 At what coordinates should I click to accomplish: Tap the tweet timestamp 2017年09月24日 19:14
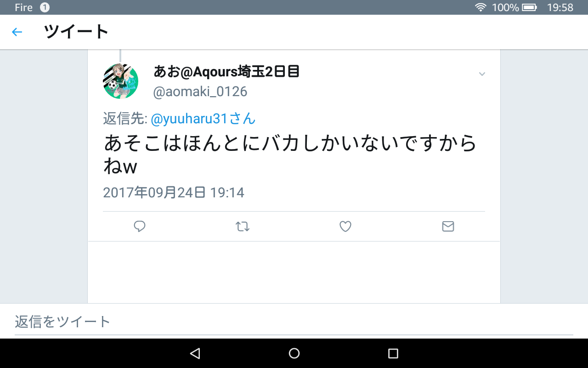[x=174, y=192]
